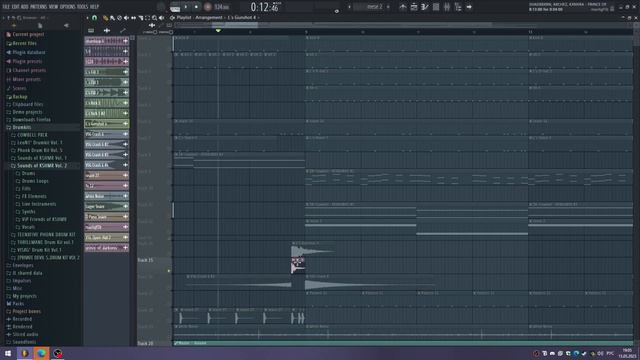Select the Track 15 header

click(x=154, y=265)
